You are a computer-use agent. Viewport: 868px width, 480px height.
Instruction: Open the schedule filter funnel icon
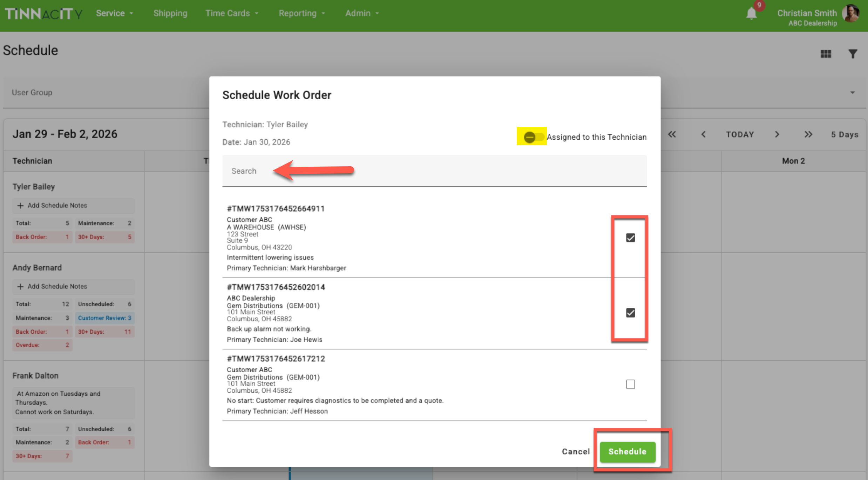coord(853,54)
